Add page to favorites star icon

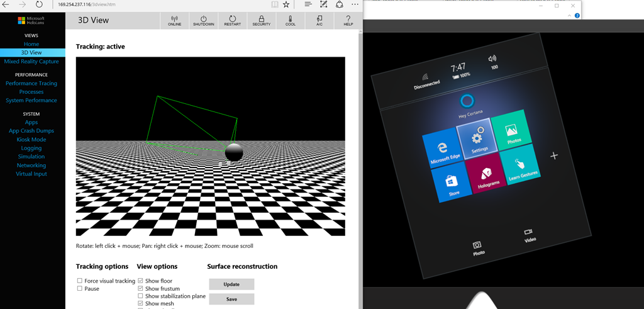pyautogui.click(x=286, y=4)
